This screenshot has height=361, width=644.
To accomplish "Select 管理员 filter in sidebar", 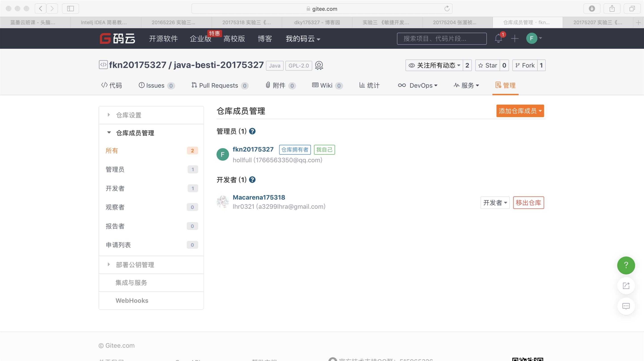I will [151, 169].
